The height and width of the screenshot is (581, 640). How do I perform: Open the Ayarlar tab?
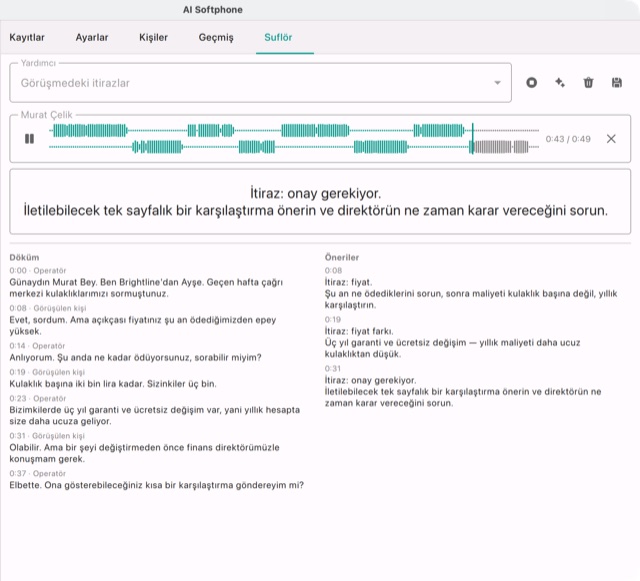92,37
